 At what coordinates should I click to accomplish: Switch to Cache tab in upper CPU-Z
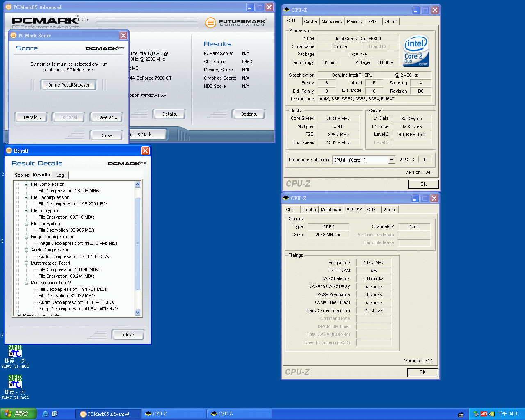[310, 21]
